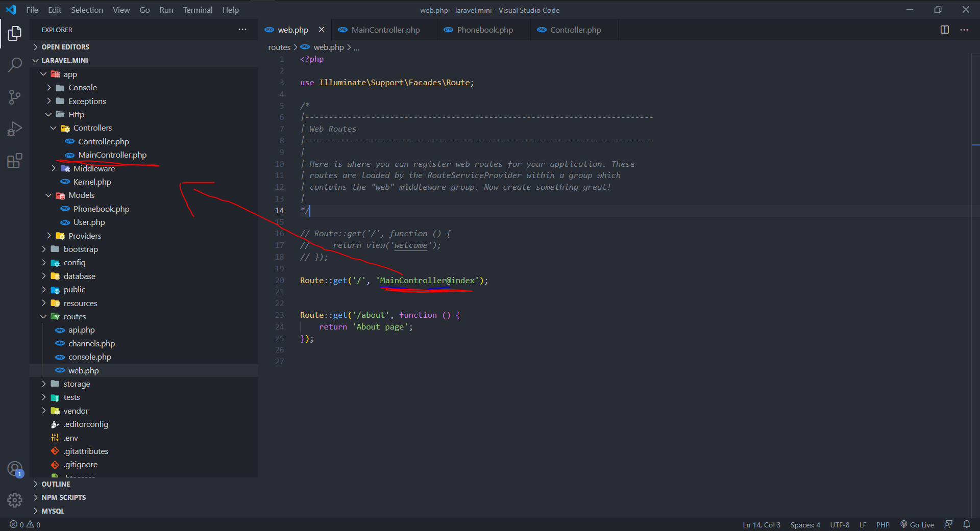
Task: Switch to the Controller.php tab
Action: [x=574, y=30]
